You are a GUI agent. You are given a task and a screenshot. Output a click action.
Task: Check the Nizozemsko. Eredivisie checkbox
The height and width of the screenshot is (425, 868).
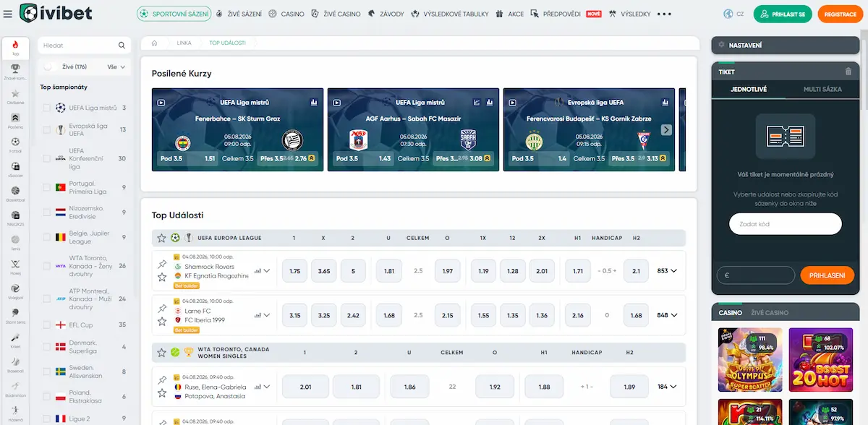[47, 212]
